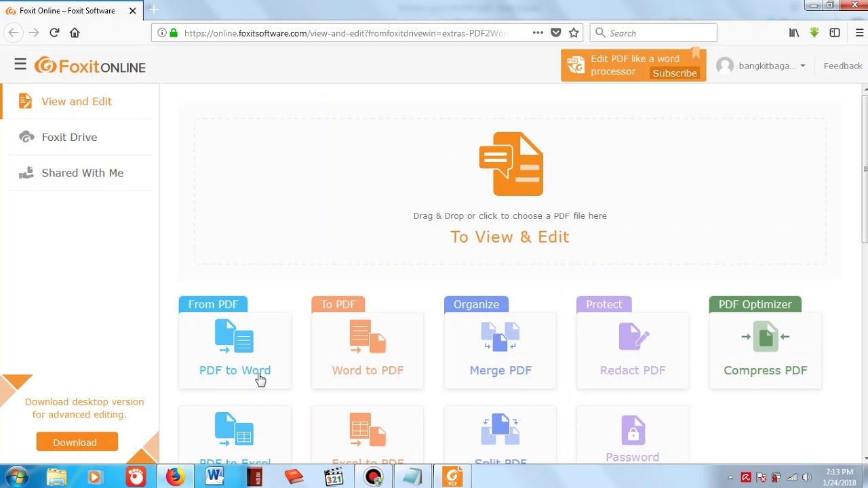Click the 'Compress PDF' label

[x=765, y=370]
